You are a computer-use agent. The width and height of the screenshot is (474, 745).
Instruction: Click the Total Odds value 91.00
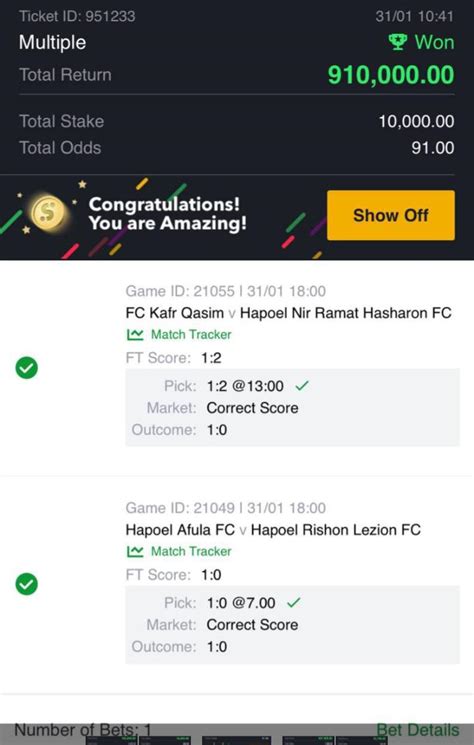(x=433, y=148)
